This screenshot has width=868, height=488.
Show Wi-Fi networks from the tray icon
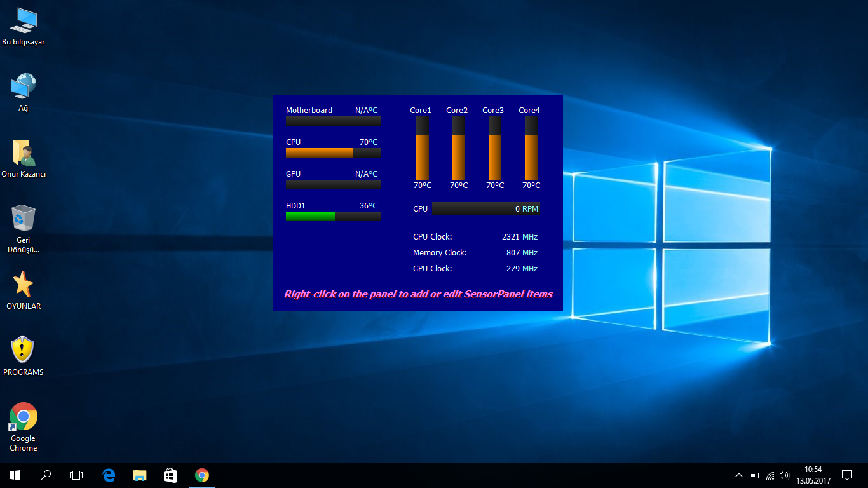click(770, 475)
